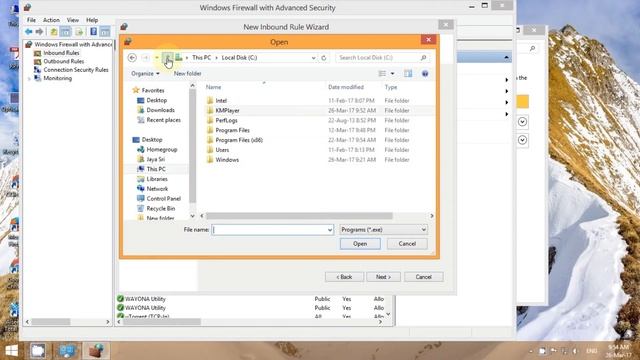Screen dimensions: 640x360
Task: Select Recycle Bin in the navigation pane
Action: [x=160, y=209]
